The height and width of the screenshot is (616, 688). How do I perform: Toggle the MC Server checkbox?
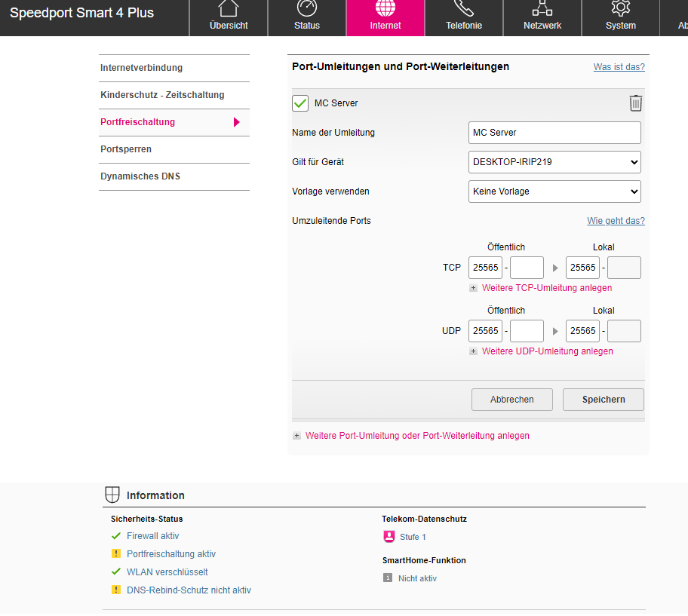pos(300,103)
